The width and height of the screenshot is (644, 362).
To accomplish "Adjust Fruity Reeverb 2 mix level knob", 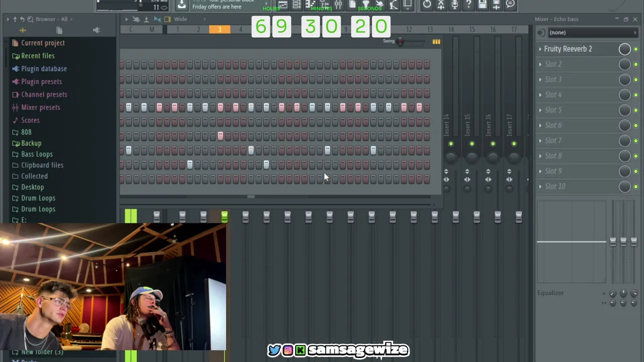I will point(624,49).
